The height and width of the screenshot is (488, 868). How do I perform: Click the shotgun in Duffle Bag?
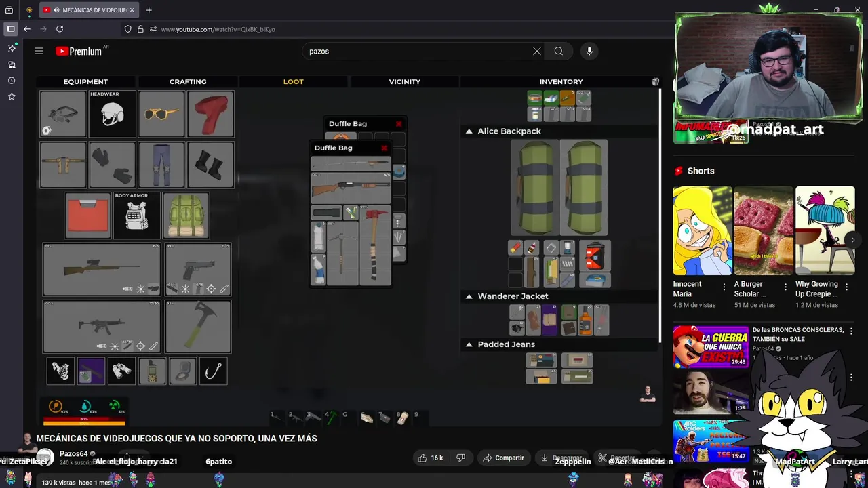click(351, 188)
